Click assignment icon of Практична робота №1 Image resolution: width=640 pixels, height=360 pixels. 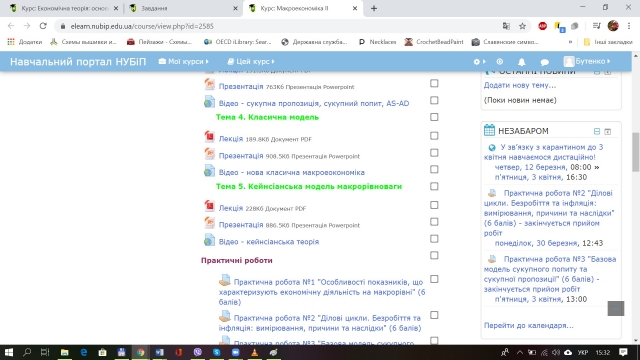coord(224,280)
